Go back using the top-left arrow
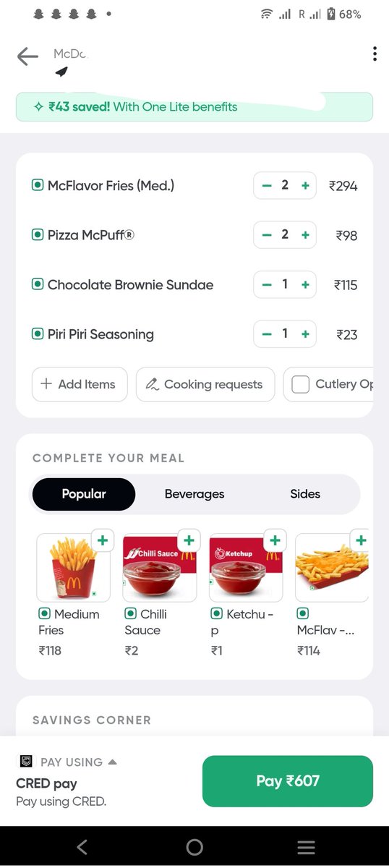This screenshot has width=389, height=868. tap(27, 56)
